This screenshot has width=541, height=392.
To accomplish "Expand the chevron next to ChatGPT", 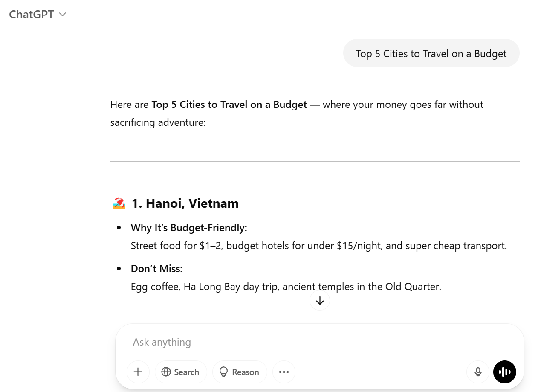I will [x=62, y=15].
